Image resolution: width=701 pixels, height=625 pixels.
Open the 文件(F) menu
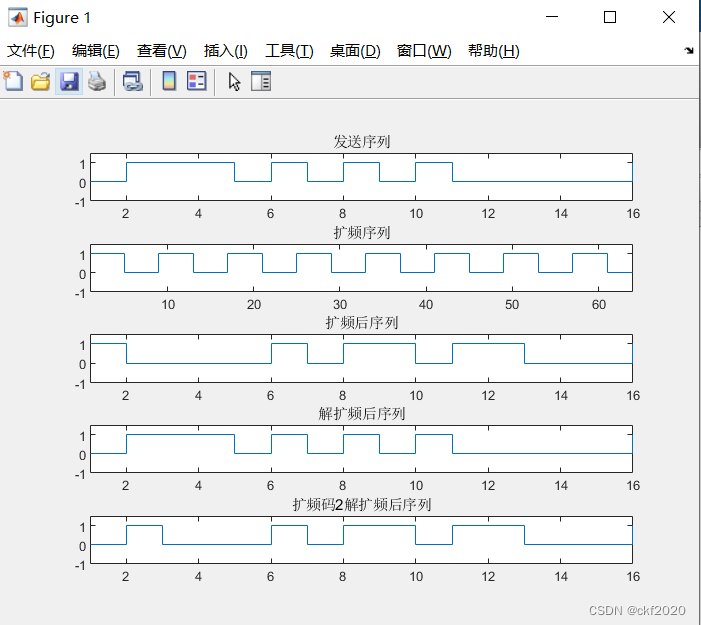31,51
